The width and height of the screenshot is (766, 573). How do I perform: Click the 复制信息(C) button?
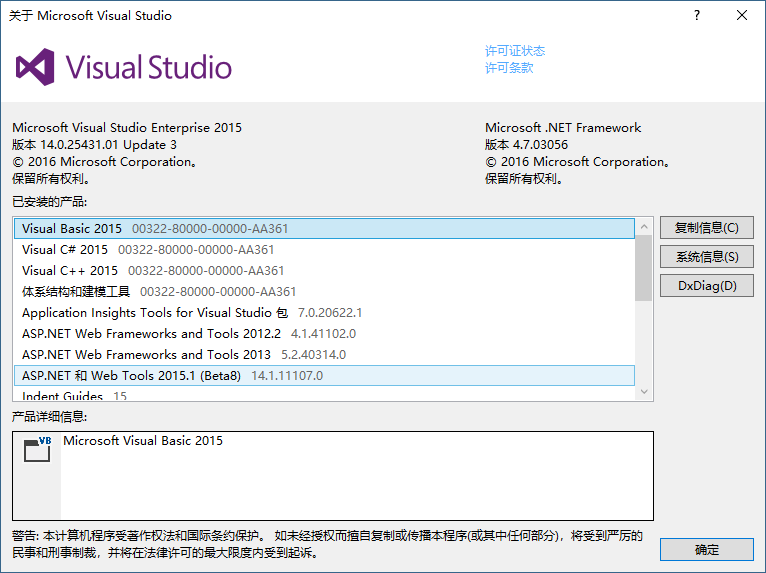click(x=706, y=228)
